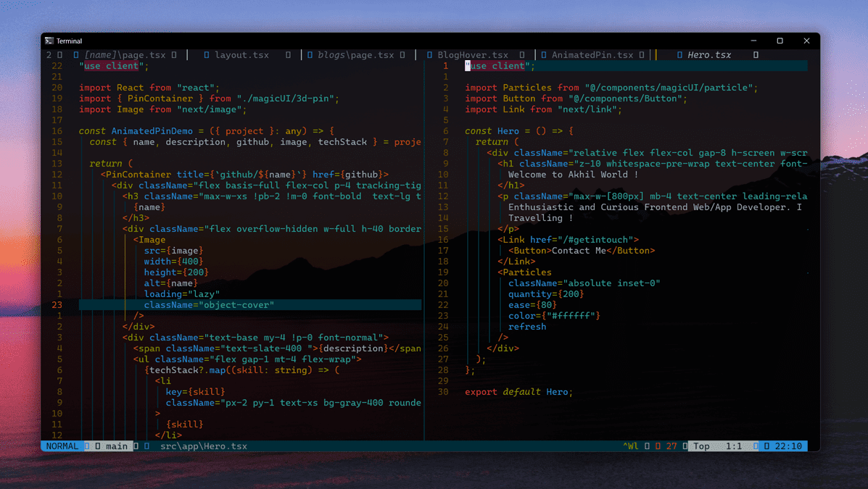Click the loading="lazy" prop line
Viewport: 868px width, 489px height.
tap(181, 293)
